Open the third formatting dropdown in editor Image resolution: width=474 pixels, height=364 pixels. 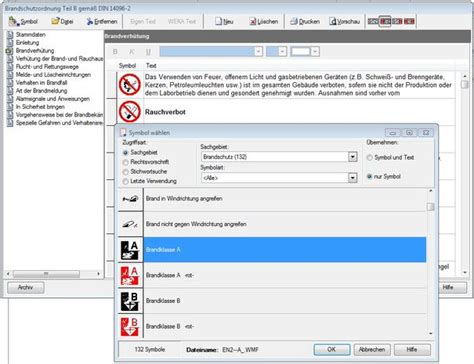(x=315, y=52)
